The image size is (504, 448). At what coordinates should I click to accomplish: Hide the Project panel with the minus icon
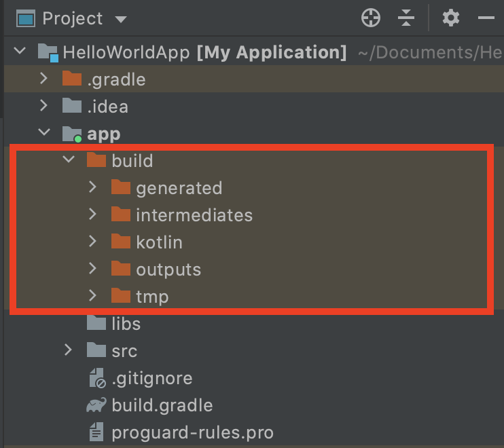coord(486,18)
